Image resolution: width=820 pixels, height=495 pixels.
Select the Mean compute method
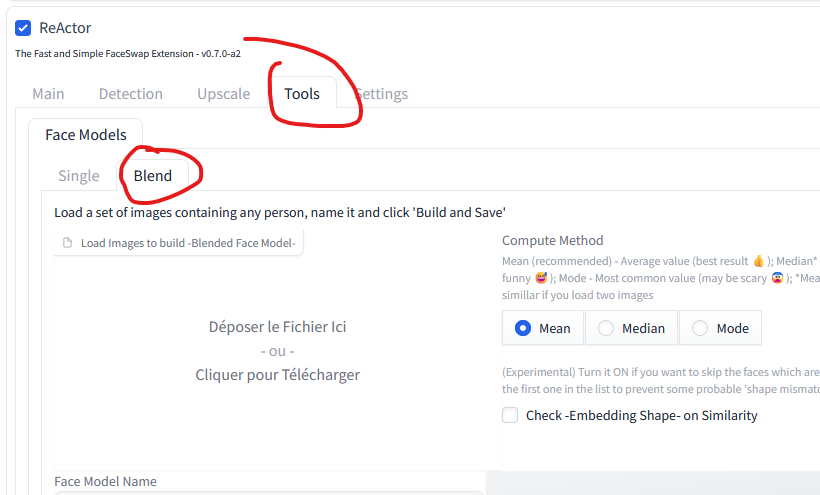pyautogui.click(x=543, y=328)
